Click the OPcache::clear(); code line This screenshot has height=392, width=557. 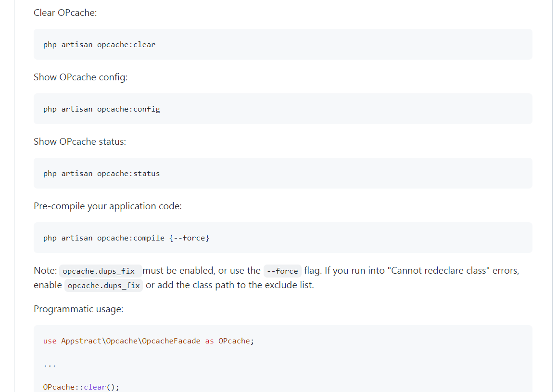pos(81,387)
